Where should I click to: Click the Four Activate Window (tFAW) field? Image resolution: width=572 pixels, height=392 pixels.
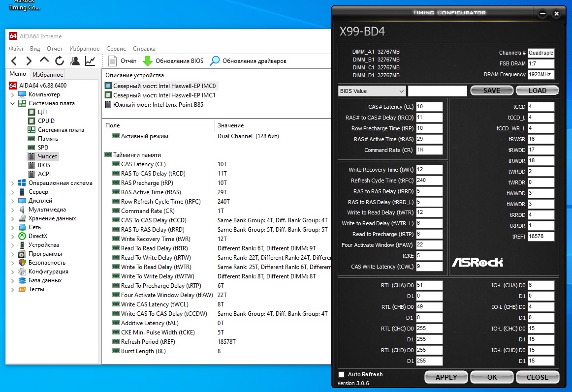(429, 244)
